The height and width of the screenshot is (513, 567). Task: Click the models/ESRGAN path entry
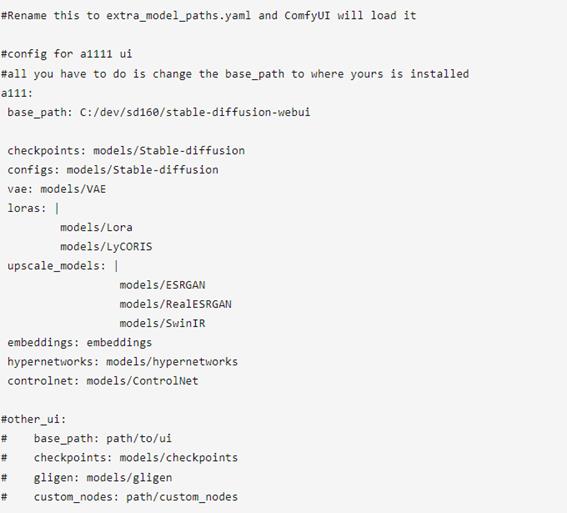click(162, 285)
